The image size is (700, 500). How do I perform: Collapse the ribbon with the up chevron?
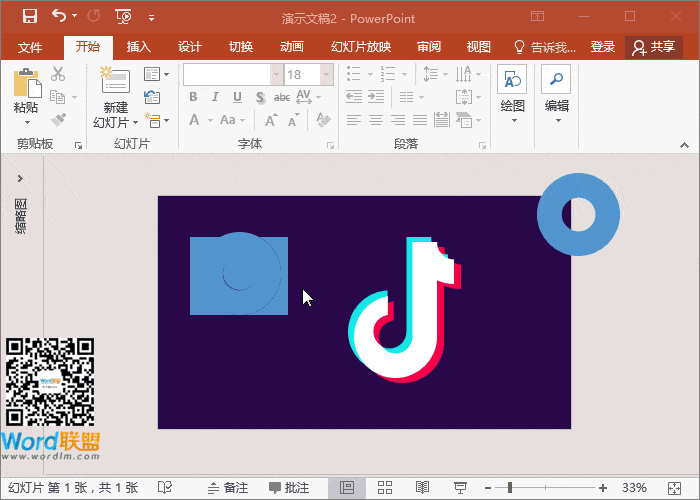(x=684, y=145)
